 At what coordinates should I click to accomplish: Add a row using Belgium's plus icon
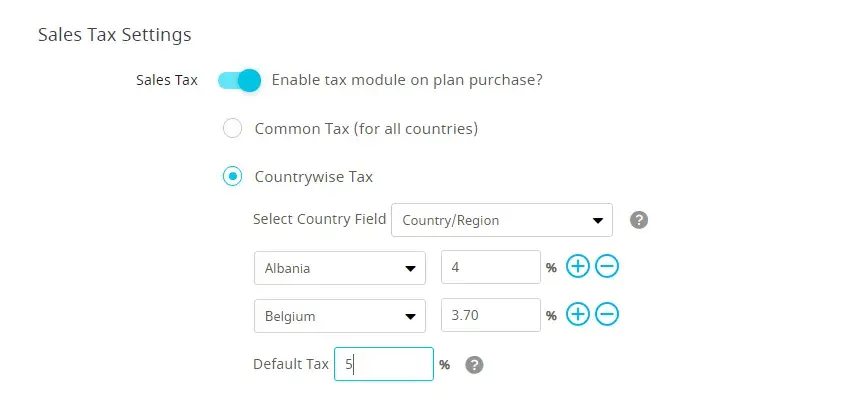(x=578, y=315)
